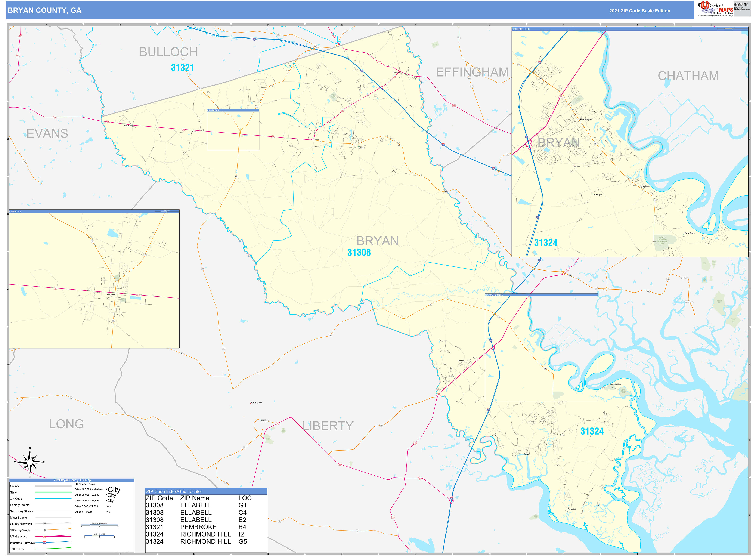Select the Toll Roads green line symbol
756x556 pixels.
click(53, 549)
